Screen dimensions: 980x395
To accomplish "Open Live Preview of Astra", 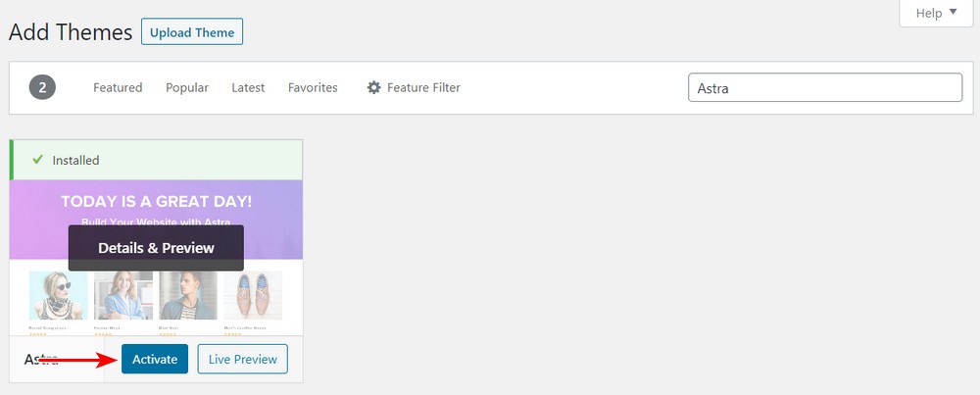I will [242, 359].
